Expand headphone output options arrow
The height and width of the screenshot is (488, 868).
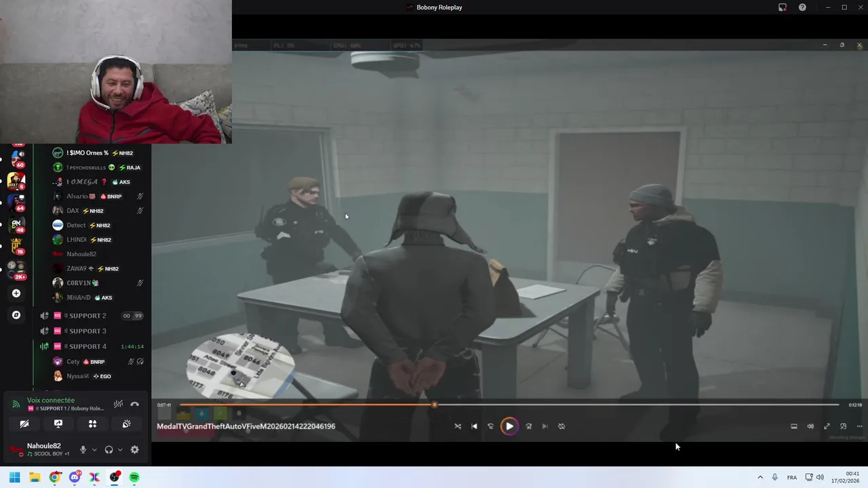pyautogui.click(x=120, y=449)
